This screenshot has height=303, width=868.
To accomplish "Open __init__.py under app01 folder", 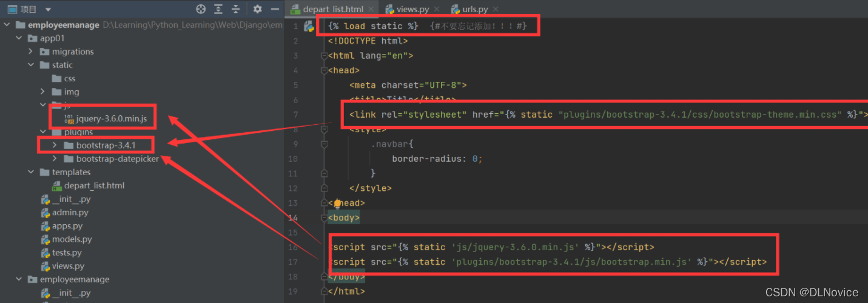I will [71, 199].
